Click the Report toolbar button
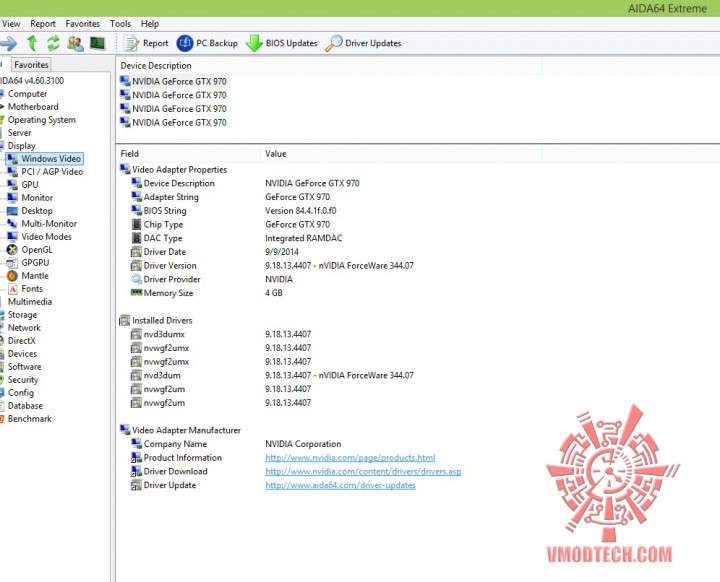Image resolution: width=720 pixels, height=582 pixels. (x=146, y=43)
